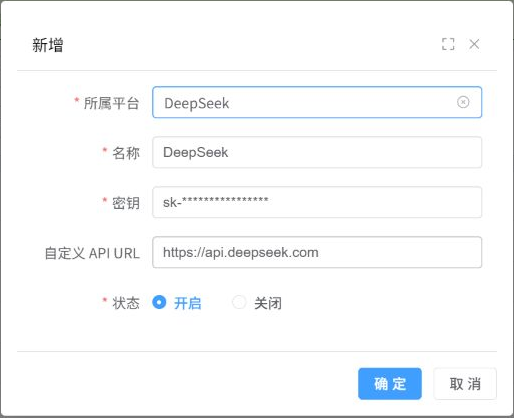This screenshot has width=514, height=418.
Task: Cancel with the 取消 button
Action: pyautogui.click(x=465, y=384)
